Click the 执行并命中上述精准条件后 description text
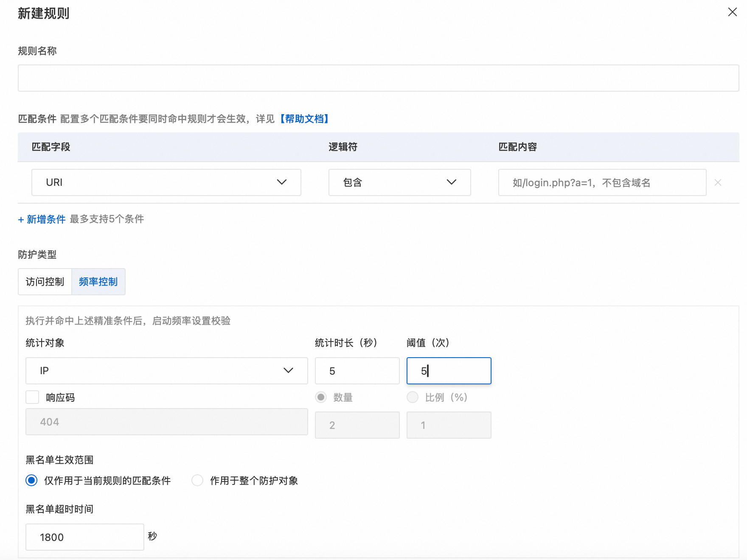Viewport: 747px width, 560px height. 128,321
